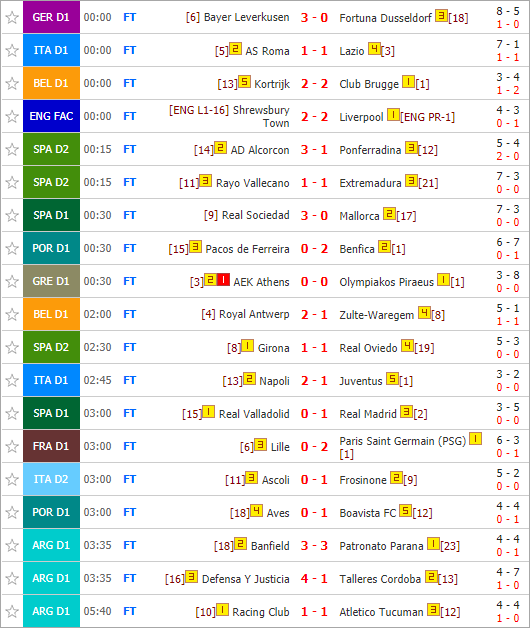Click Kortrijk yellow card count icon

[x=244, y=81]
